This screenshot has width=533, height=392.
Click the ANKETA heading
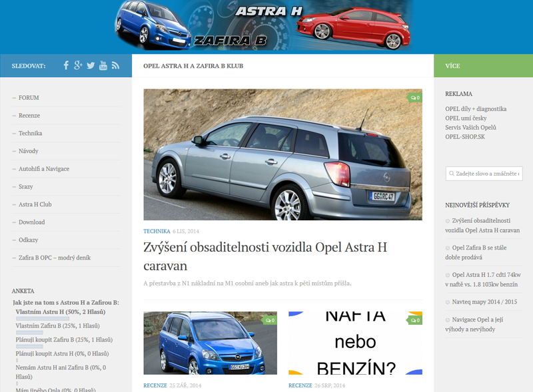[23, 291]
